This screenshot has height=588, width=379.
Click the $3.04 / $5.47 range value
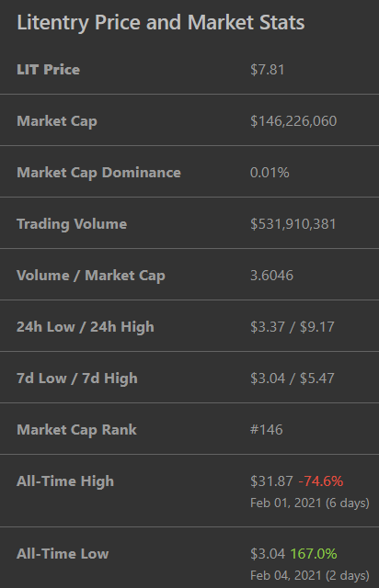(x=293, y=378)
